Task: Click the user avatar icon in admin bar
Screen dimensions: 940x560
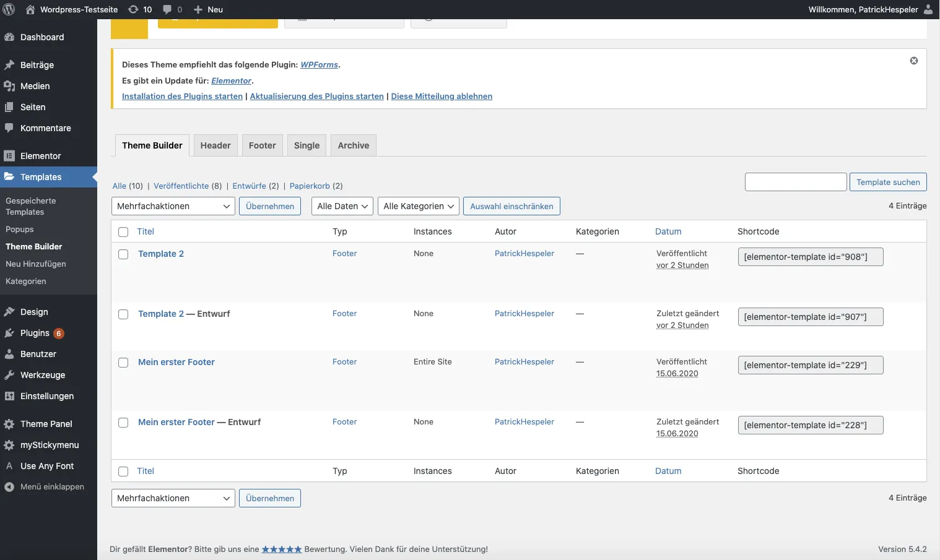Action: point(928,9)
